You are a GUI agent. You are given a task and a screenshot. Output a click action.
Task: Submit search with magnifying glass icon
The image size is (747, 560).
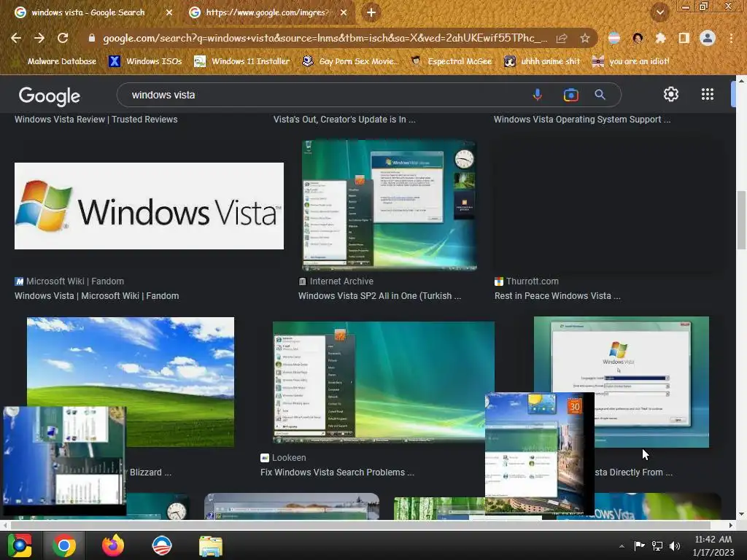(x=600, y=95)
